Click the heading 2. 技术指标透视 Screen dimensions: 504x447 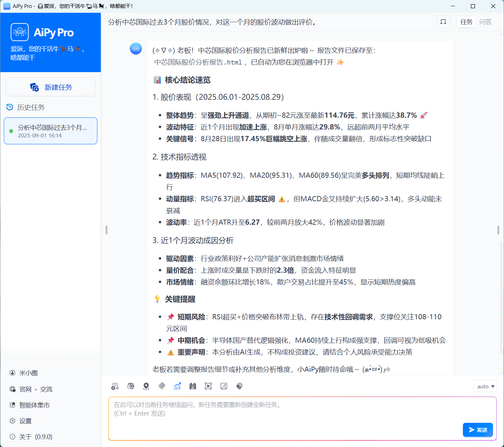179,157
